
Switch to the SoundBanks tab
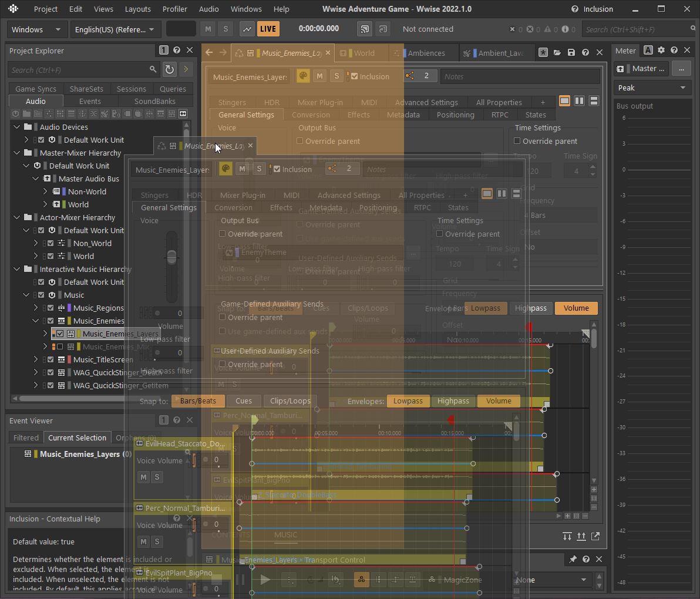click(154, 102)
